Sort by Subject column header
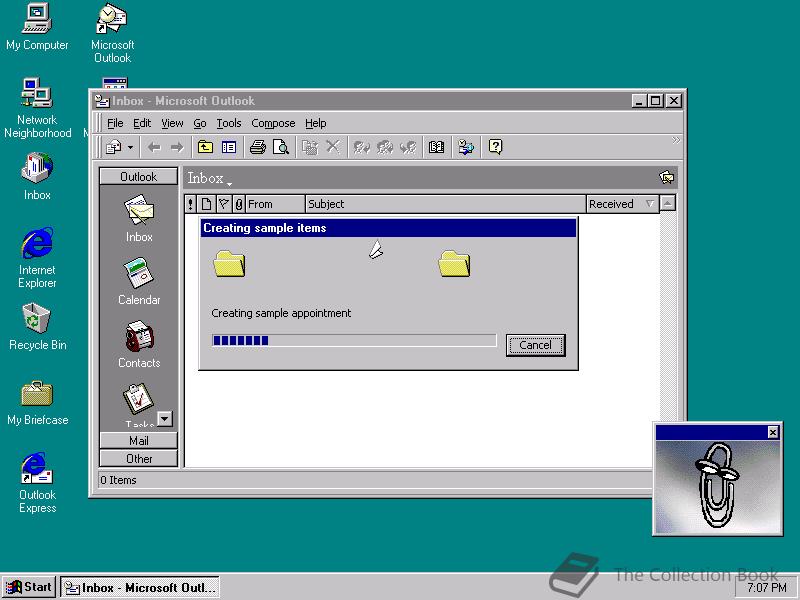 pyautogui.click(x=445, y=204)
